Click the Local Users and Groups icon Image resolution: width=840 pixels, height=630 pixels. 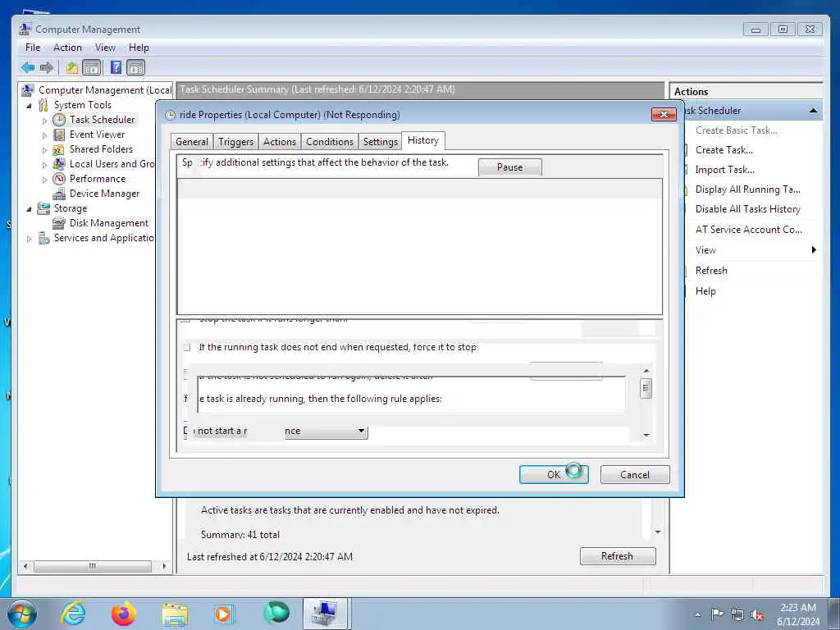point(59,164)
